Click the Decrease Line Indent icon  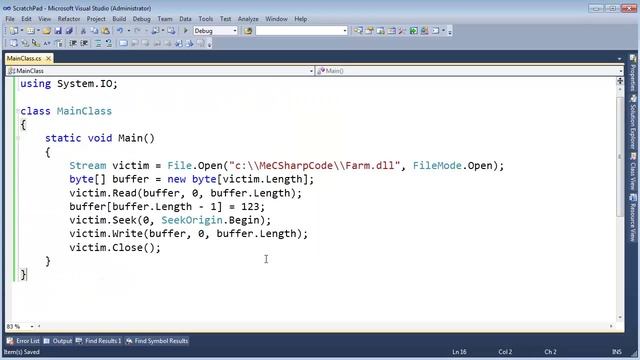(x=73, y=43)
